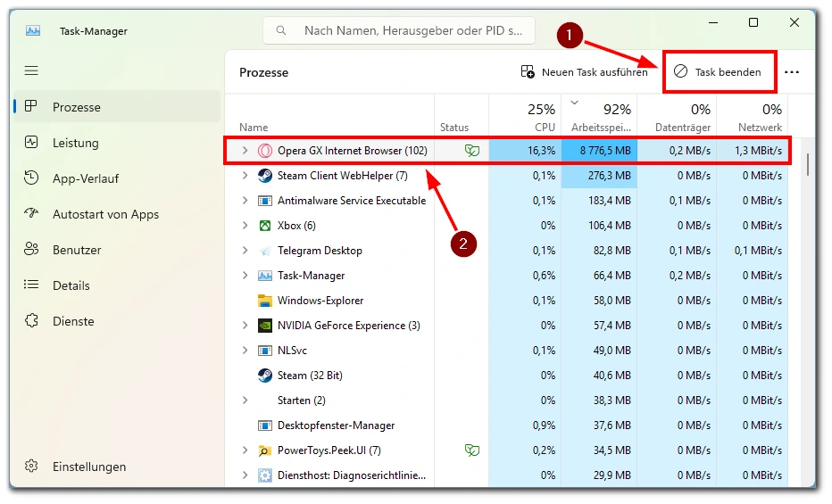Sort by the Name column header
The image size is (832, 504).
pyautogui.click(x=329, y=115)
